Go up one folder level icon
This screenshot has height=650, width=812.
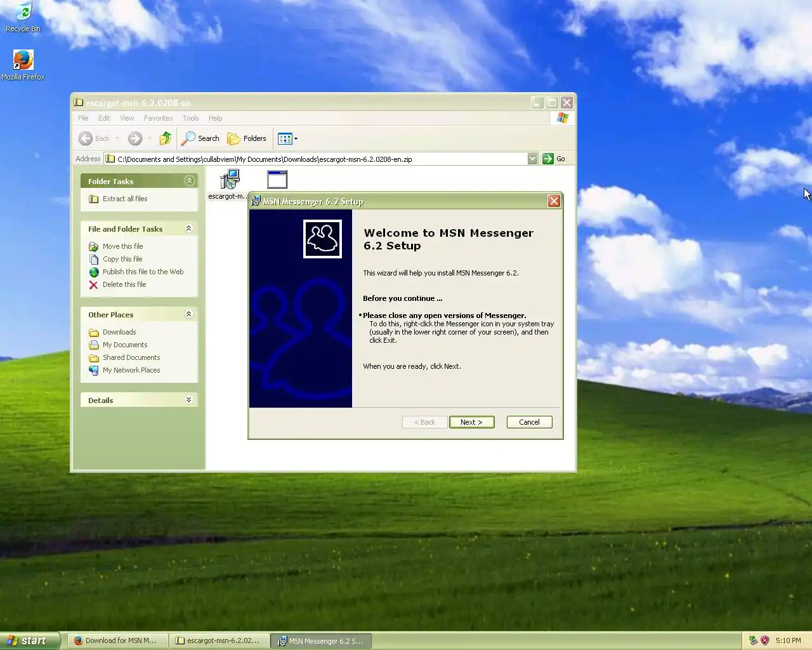(166, 138)
